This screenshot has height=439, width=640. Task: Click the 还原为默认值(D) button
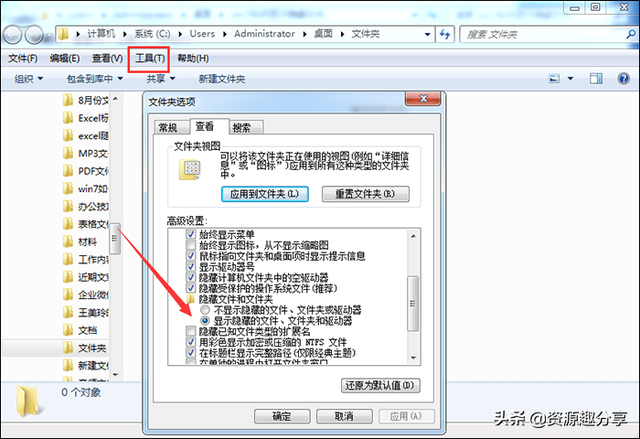click(380, 385)
